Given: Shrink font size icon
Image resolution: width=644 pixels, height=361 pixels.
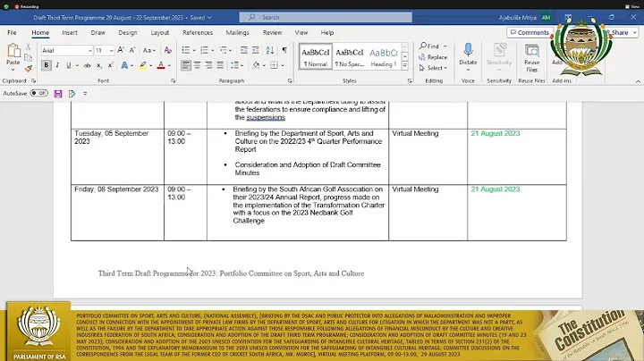Looking at the screenshot, I should point(131,50).
